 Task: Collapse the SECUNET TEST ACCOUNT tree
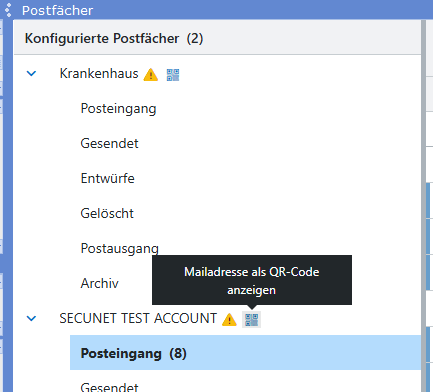[x=31, y=318]
